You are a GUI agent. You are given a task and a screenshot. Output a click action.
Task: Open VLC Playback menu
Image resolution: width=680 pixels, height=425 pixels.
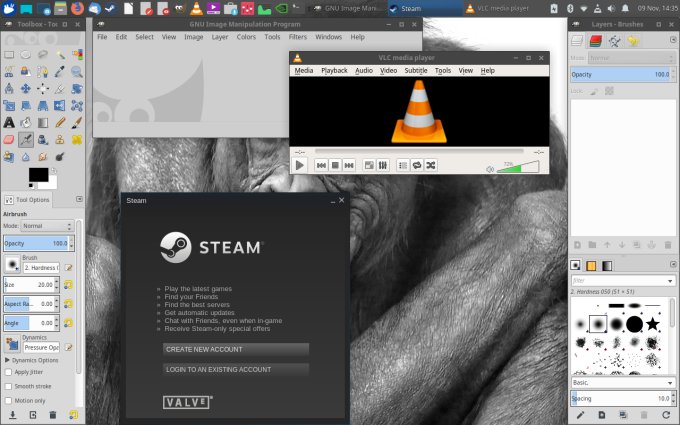334,70
